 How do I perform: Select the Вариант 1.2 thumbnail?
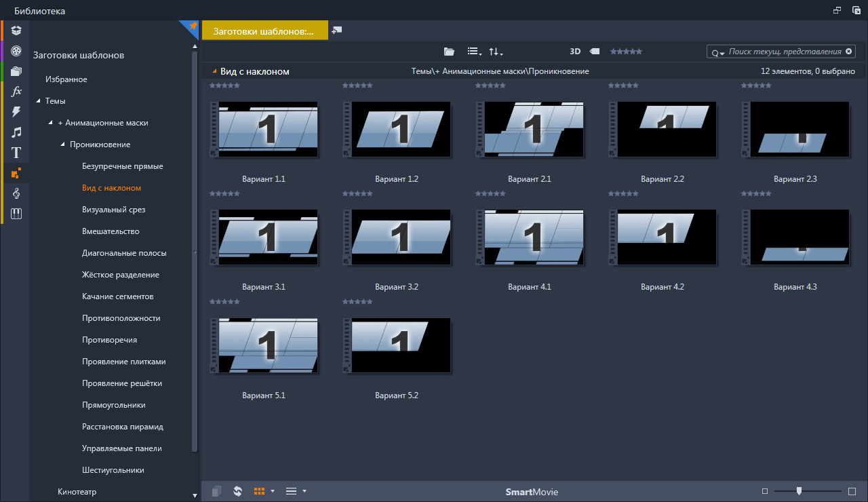pos(397,130)
